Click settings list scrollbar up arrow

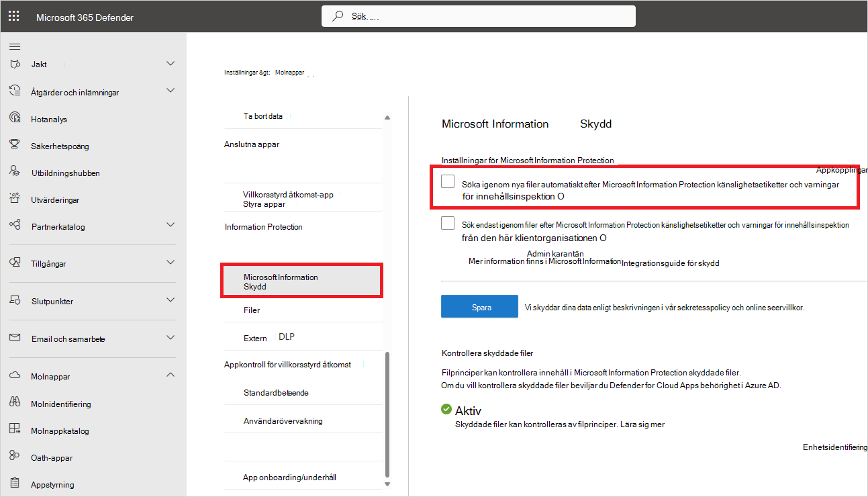tap(386, 118)
